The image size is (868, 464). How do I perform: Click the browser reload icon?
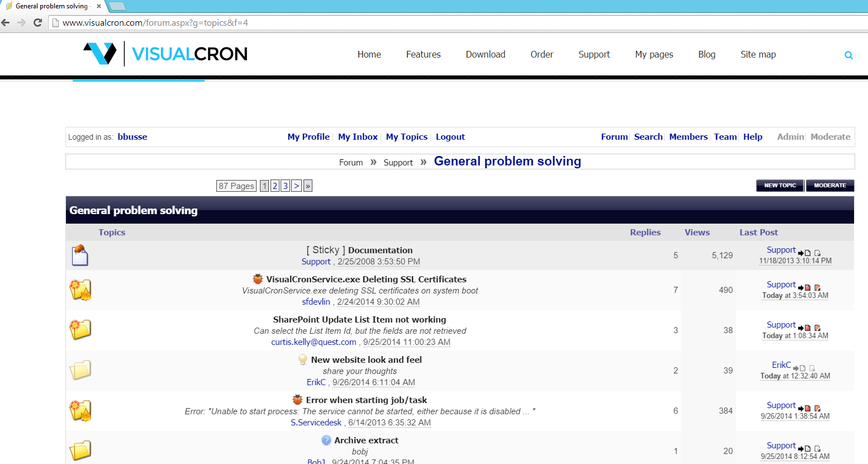click(37, 23)
